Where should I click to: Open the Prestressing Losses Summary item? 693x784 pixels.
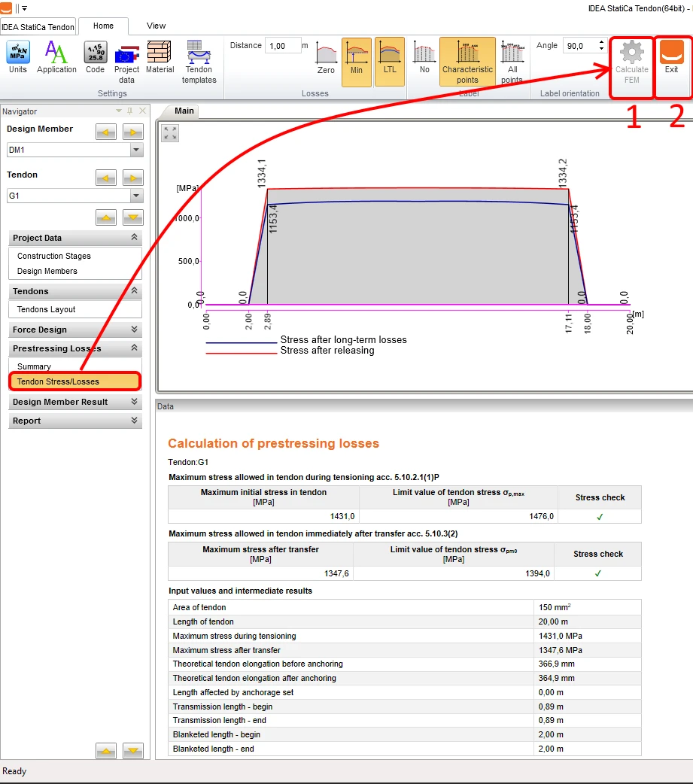coord(34,366)
